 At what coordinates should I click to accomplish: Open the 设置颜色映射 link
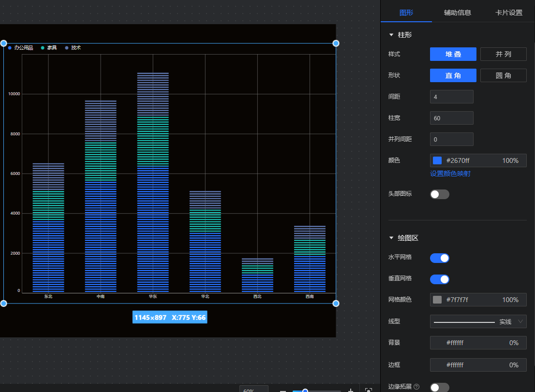tap(450, 174)
